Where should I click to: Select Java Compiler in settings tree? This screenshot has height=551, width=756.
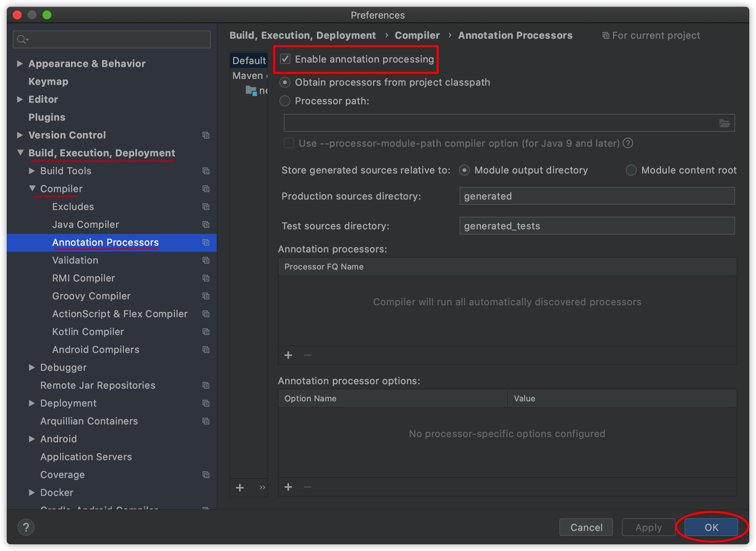pos(86,224)
